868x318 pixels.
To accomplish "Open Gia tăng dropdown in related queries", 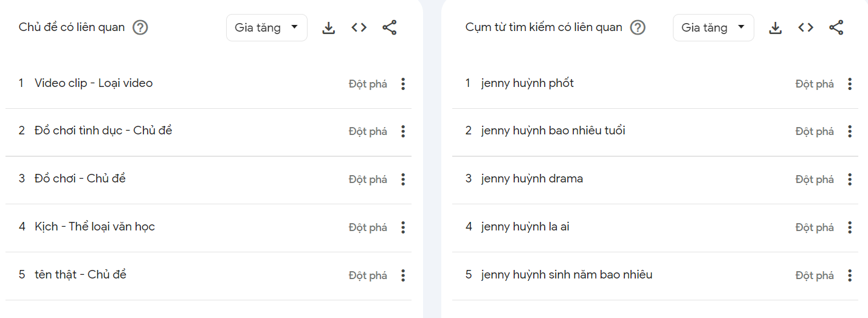I will tap(713, 28).
